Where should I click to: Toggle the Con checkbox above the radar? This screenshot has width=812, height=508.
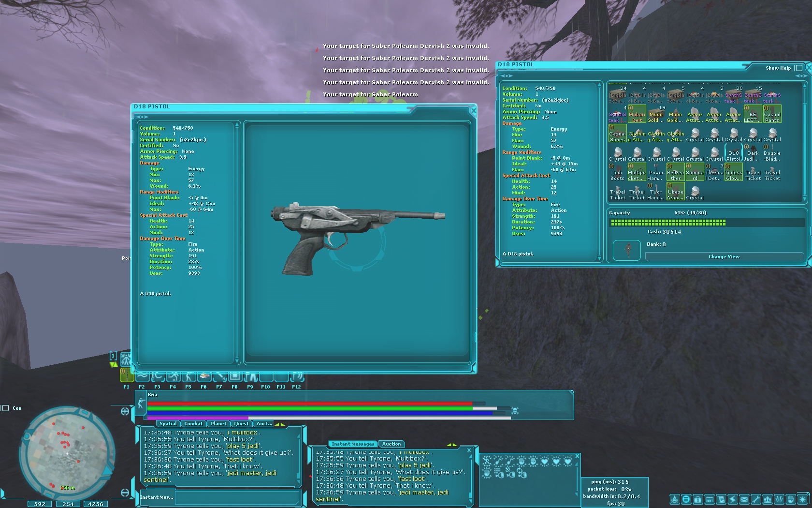click(x=6, y=408)
